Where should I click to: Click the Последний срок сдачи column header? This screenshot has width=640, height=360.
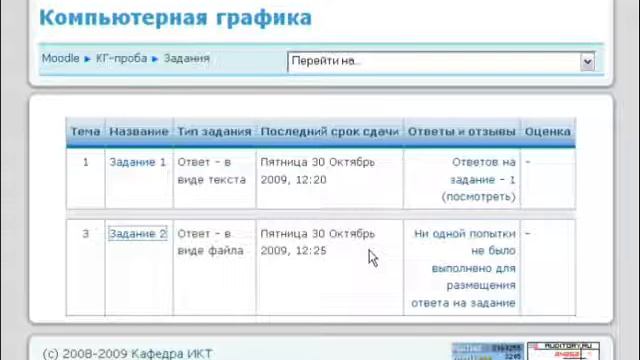329,132
